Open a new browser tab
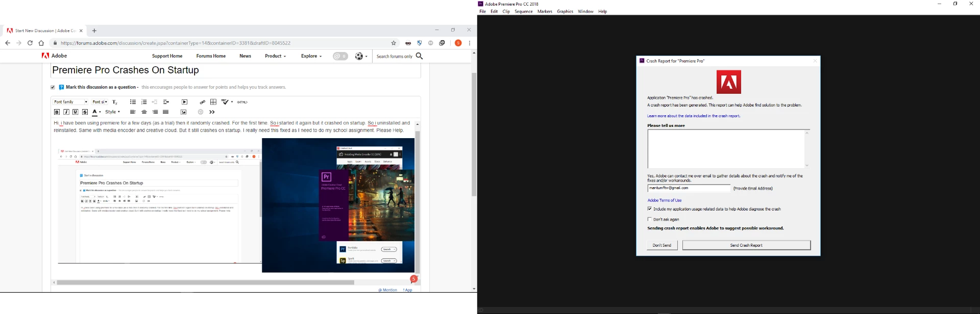The image size is (980, 314). coord(94,31)
